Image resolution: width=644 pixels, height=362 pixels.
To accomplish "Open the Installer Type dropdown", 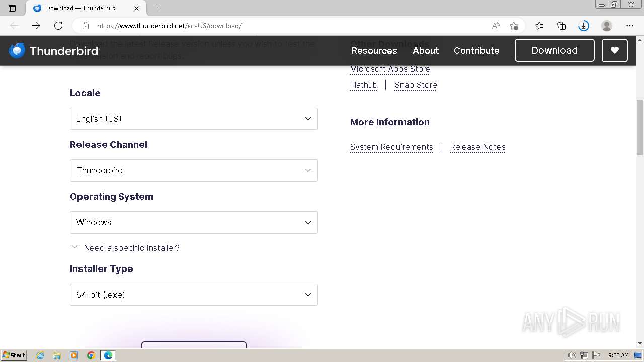I will click(194, 295).
